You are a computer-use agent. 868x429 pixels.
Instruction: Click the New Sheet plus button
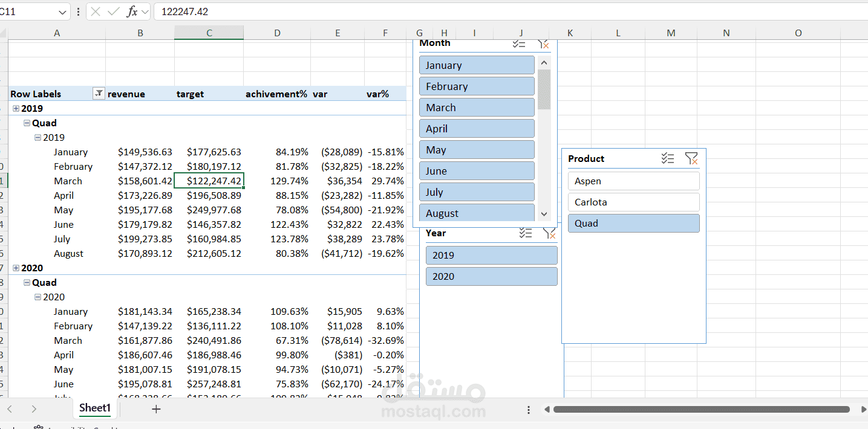(156, 409)
